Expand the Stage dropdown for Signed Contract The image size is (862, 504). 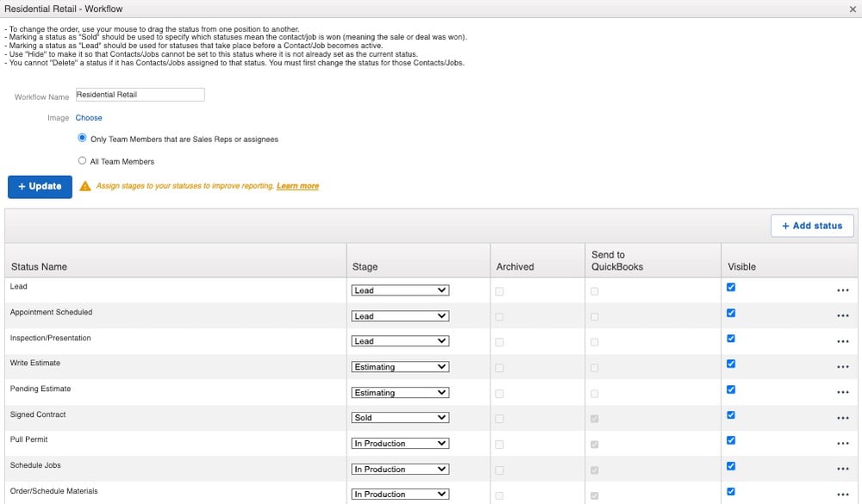401,418
